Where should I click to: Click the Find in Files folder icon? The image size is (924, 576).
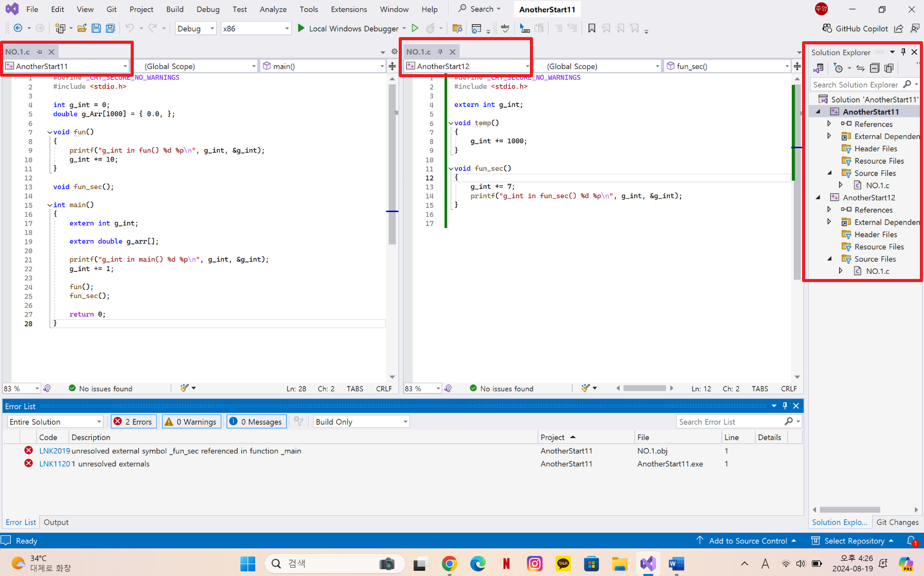pos(457,28)
